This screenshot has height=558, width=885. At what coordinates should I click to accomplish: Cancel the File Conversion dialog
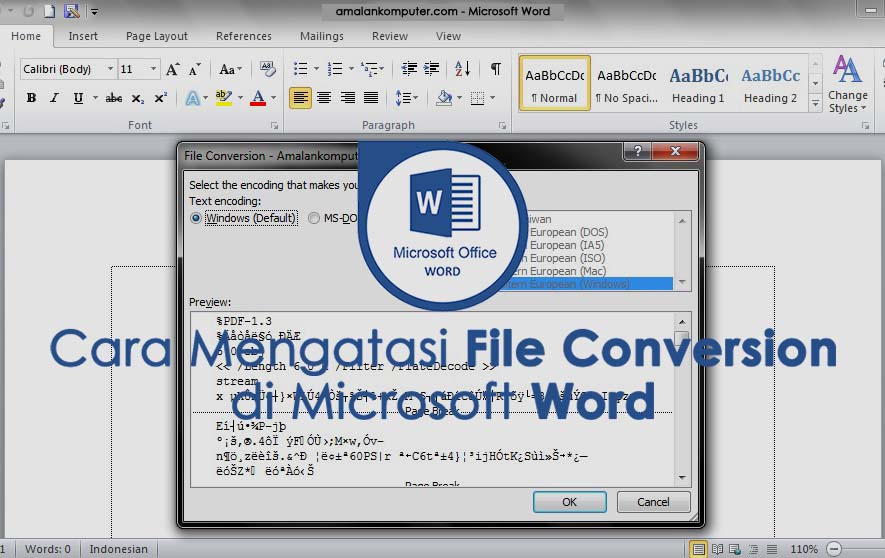(654, 502)
